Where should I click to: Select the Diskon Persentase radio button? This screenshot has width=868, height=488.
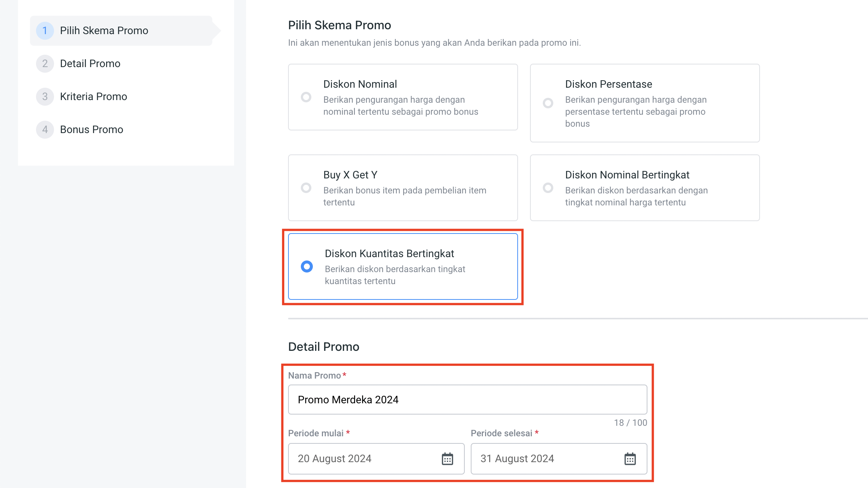coord(548,103)
